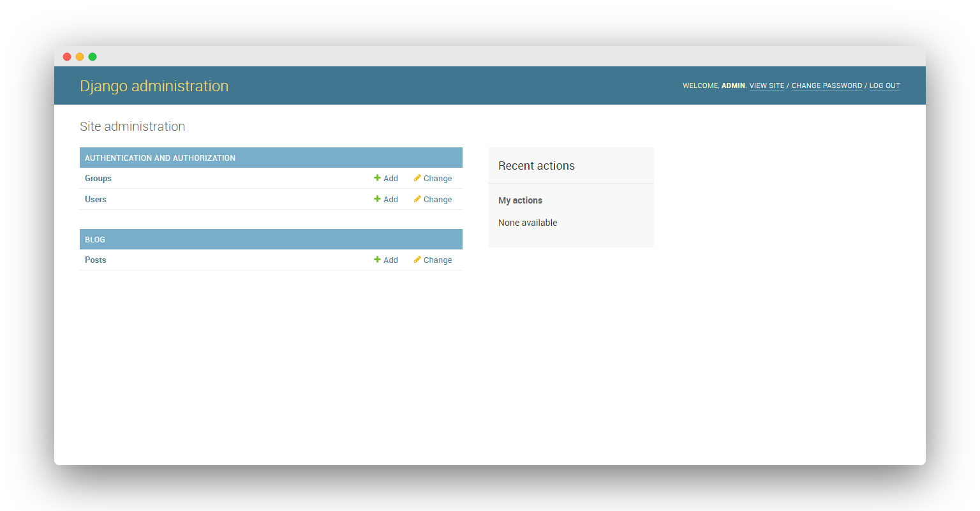Open the Blog app section header
The height and width of the screenshot is (511, 980).
point(95,240)
